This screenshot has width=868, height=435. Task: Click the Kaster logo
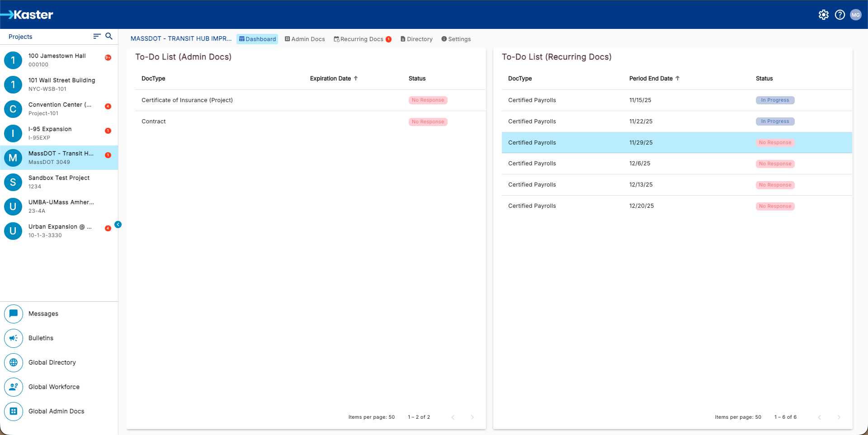(27, 15)
